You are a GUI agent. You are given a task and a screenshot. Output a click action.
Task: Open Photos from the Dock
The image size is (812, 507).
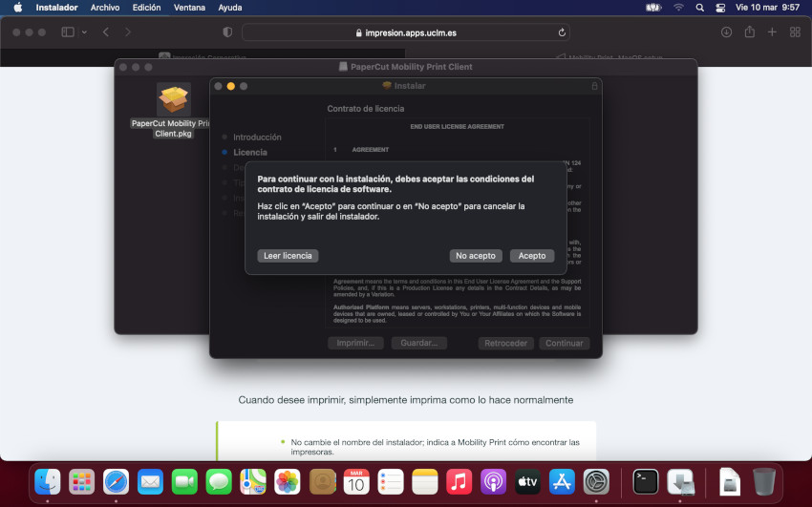click(288, 482)
